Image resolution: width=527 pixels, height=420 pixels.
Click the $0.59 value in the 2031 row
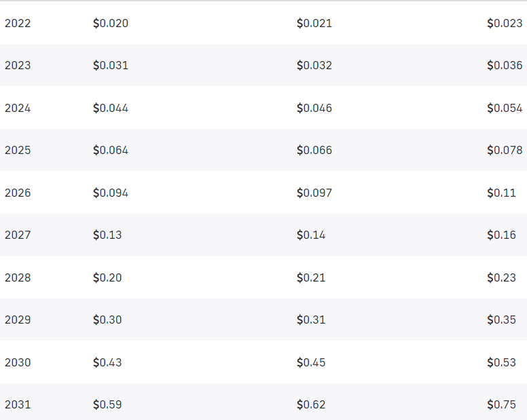pyautogui.click(x=107, y=404)
